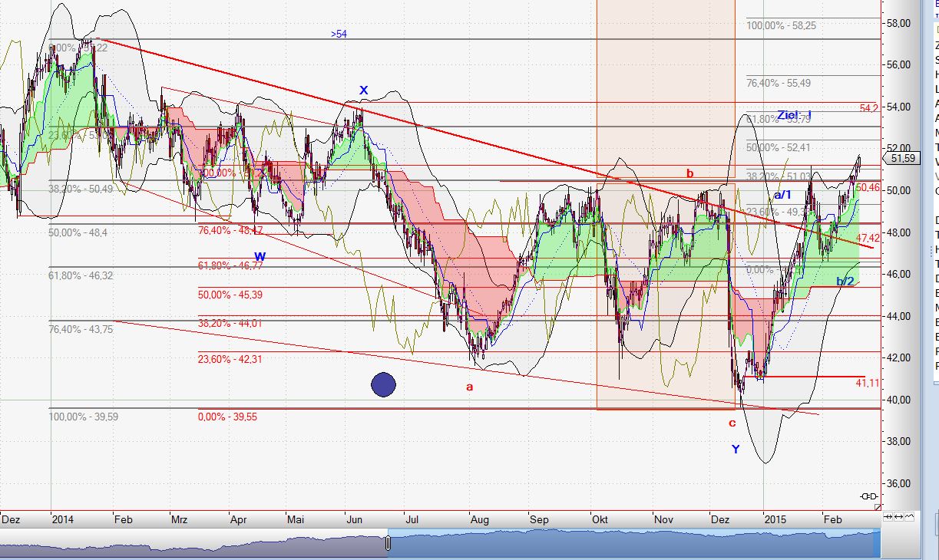Click the plug connection icon in chart
The width and height of the screenshot is (939, 560).
(869, 496)
